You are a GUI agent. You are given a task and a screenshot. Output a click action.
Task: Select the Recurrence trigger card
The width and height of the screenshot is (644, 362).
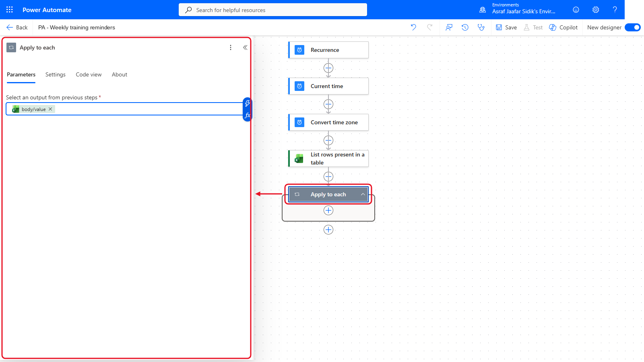(x=328, y=50)
